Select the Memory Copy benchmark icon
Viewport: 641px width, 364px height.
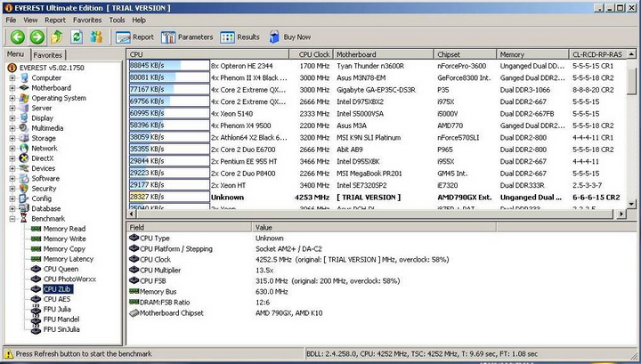pyautogui.click(x=36, y=249)
